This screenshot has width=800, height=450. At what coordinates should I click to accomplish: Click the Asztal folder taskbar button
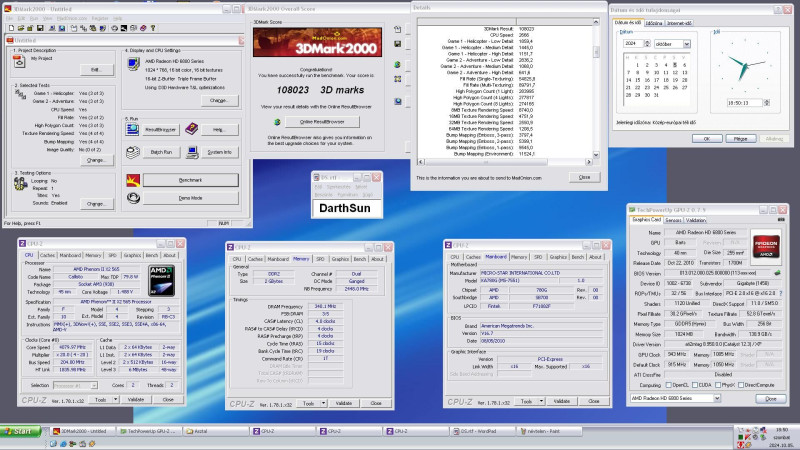215,431
